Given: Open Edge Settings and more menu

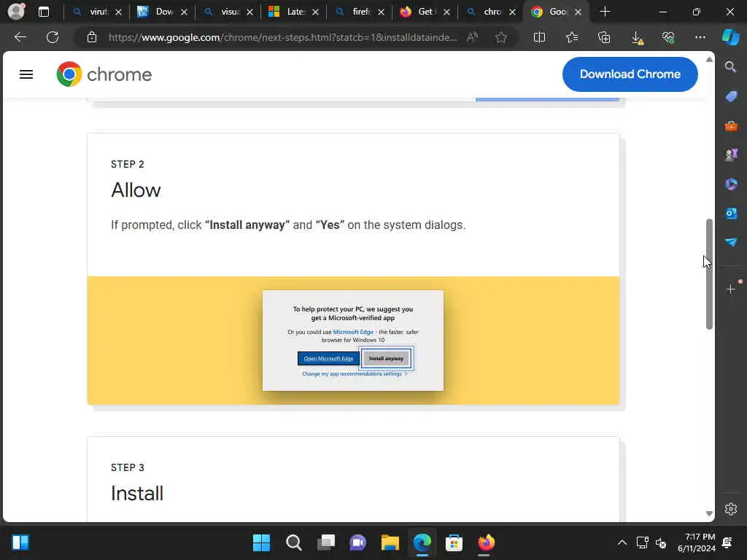Looking at the screenshot, I should 700,37.
